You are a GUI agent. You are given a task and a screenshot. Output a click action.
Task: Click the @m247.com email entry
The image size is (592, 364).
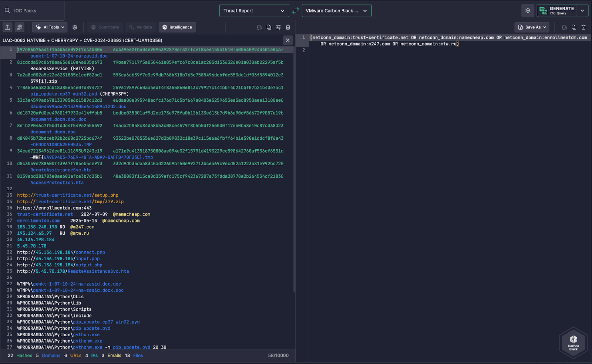tap(82, 227)
